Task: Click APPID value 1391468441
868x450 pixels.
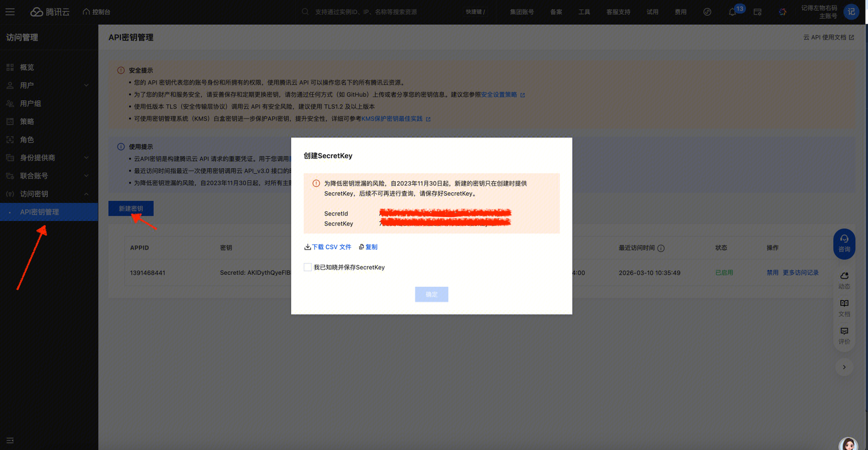Action: pyautogui.click(x=148, y=273)
